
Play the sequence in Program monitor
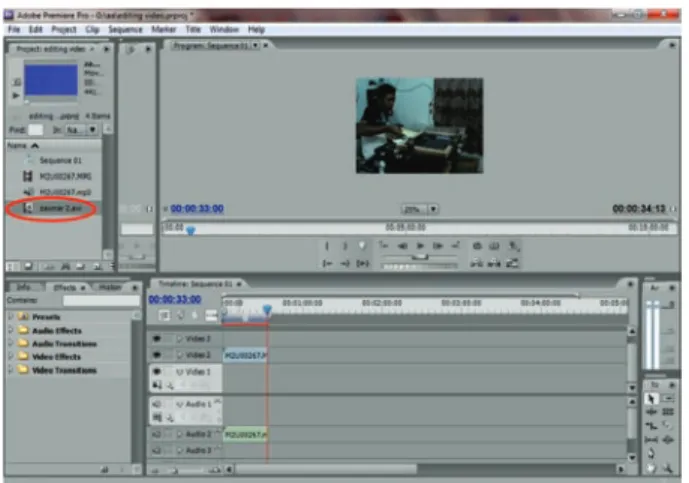pos(420,246)
